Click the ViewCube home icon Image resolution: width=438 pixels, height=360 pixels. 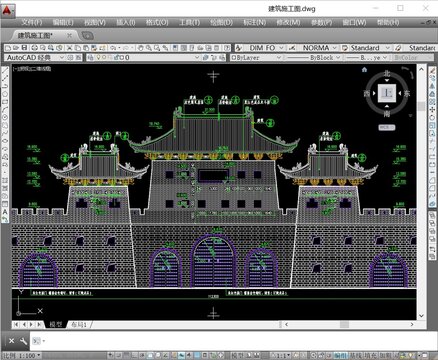[x=364, y=69]
